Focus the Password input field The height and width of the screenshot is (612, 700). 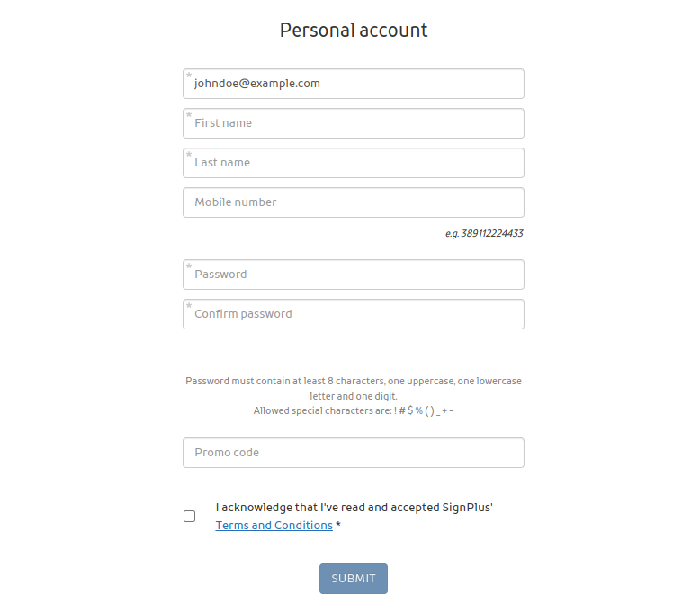pos(353,274)
